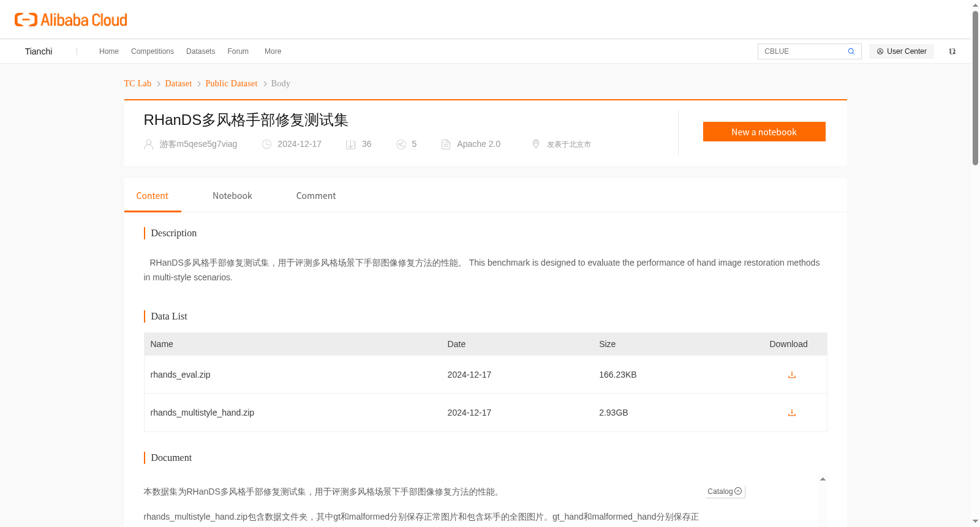Screen dimensions: 980x527
Task: Click the license document icon
Action: [446, 144]
